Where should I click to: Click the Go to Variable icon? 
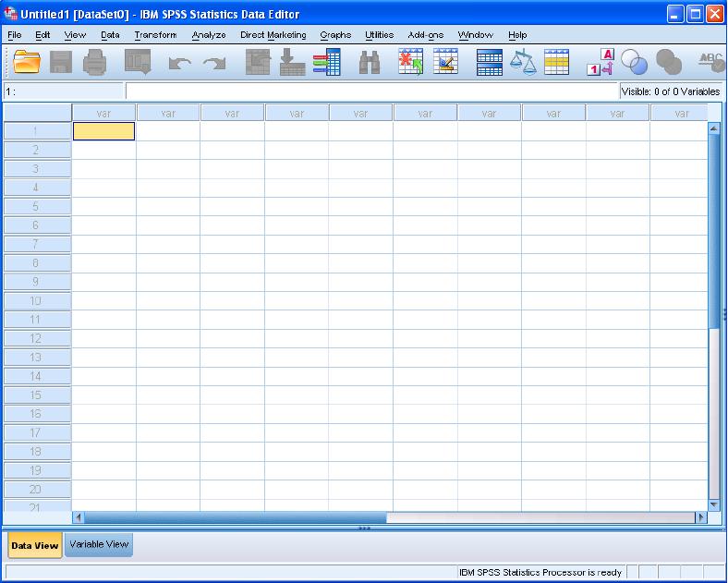[293, 62]
